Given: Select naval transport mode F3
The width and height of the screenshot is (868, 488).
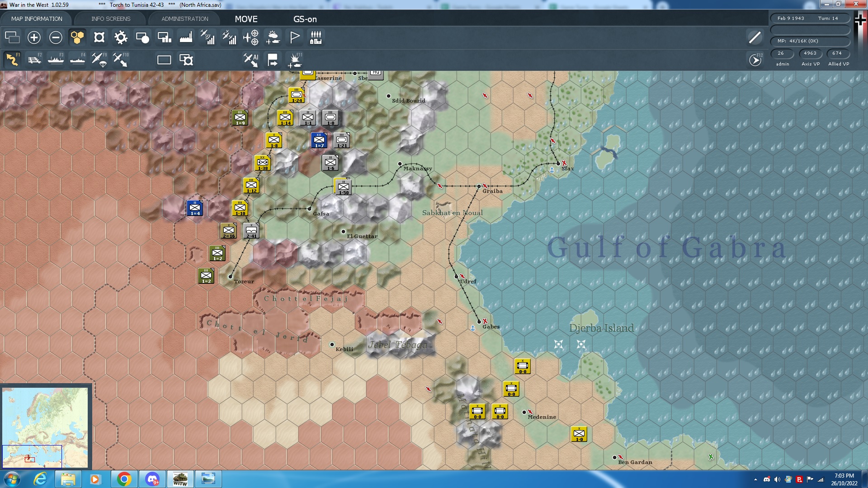Looking at the screenshot, I should [x=56, y=59].
